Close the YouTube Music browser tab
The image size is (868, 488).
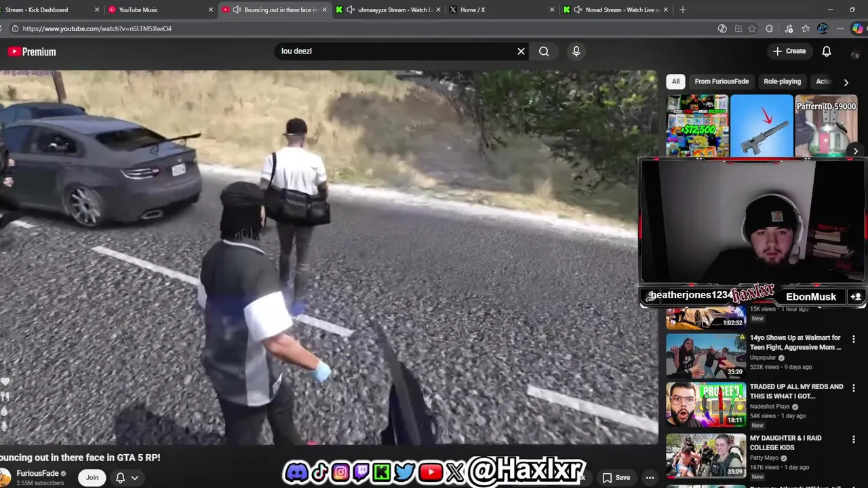click(x=211, y=9)
